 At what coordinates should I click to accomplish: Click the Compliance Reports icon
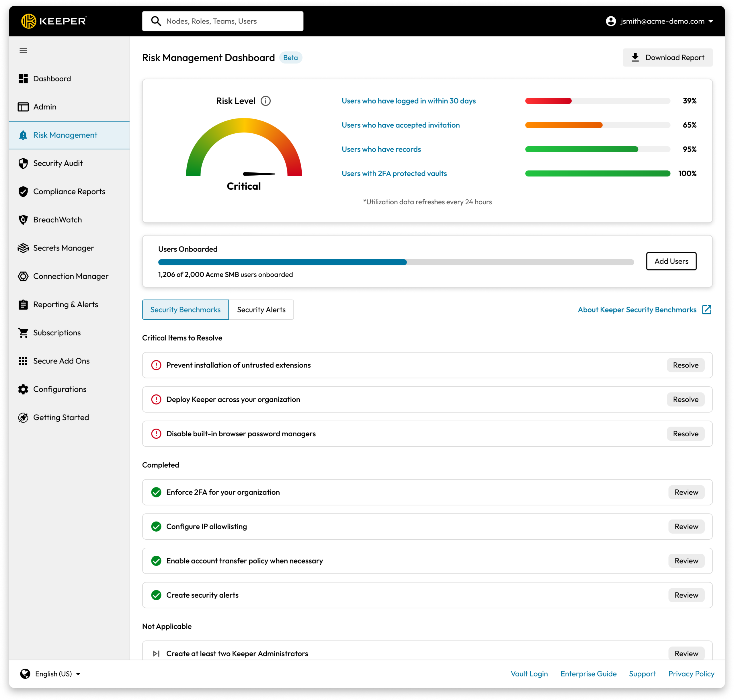coord(23,191)
